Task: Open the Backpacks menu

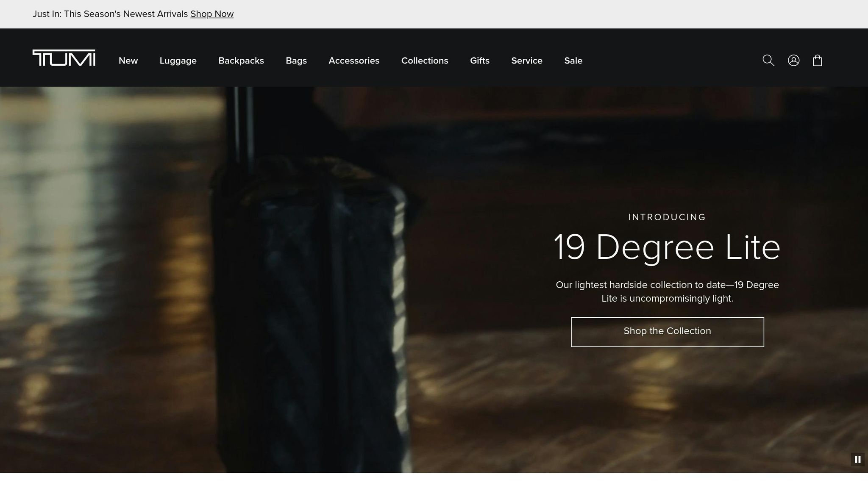Action: (x=241, y=61)
